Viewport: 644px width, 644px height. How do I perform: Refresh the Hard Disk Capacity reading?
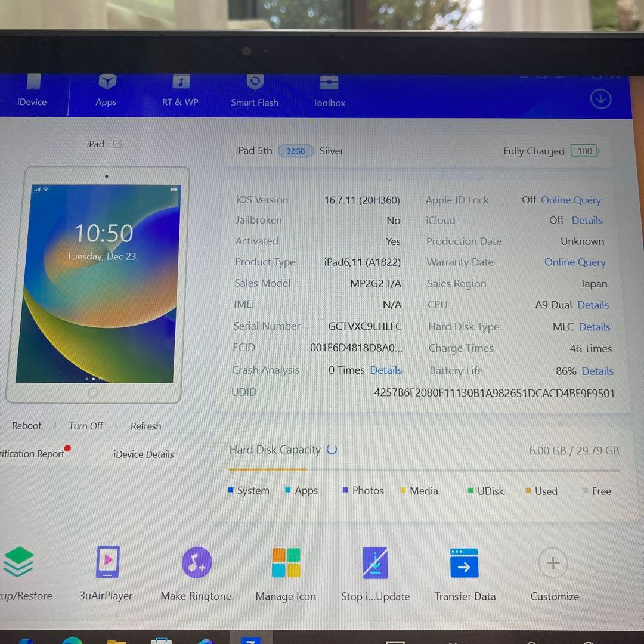pos(332,450)
